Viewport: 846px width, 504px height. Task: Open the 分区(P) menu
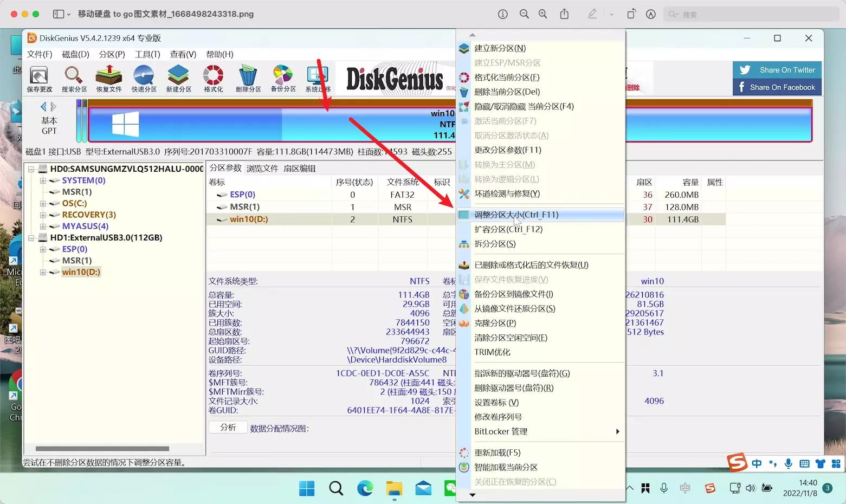(112, 54)
